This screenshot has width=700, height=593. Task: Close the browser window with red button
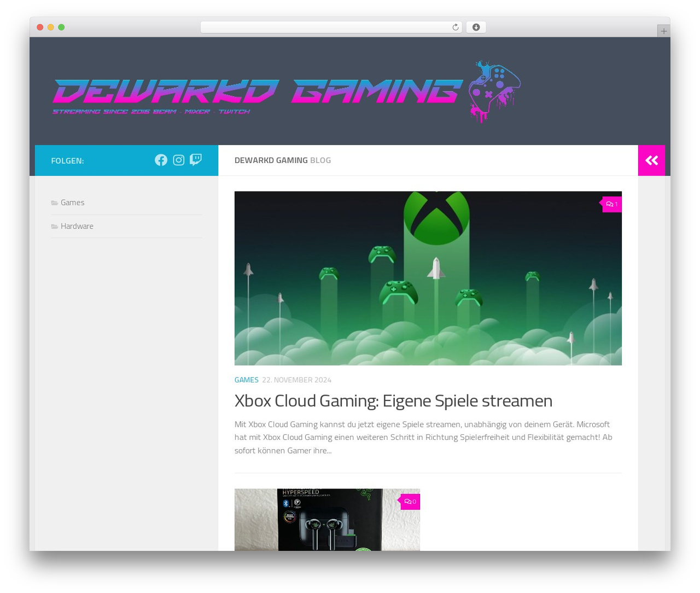(x=40, y=27)
